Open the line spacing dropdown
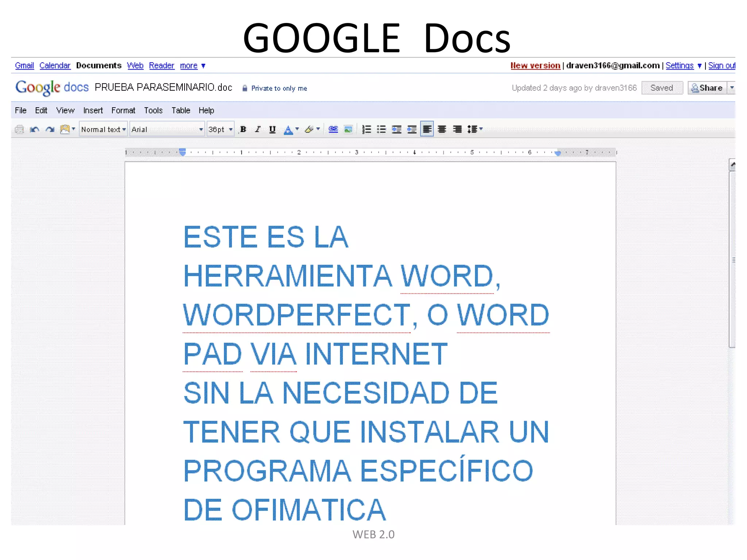The height and width of the screenshot is (560, 747). [x=475, y=129]
